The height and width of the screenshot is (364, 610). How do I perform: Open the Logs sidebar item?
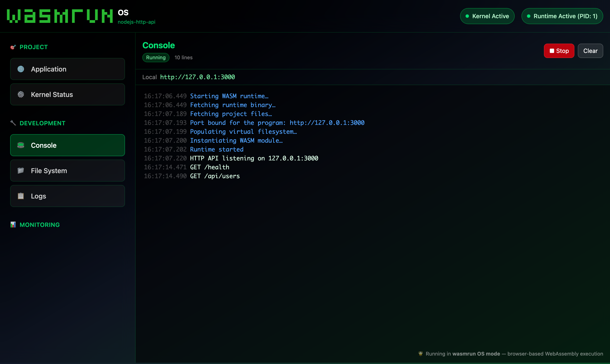tap(68, 196)
